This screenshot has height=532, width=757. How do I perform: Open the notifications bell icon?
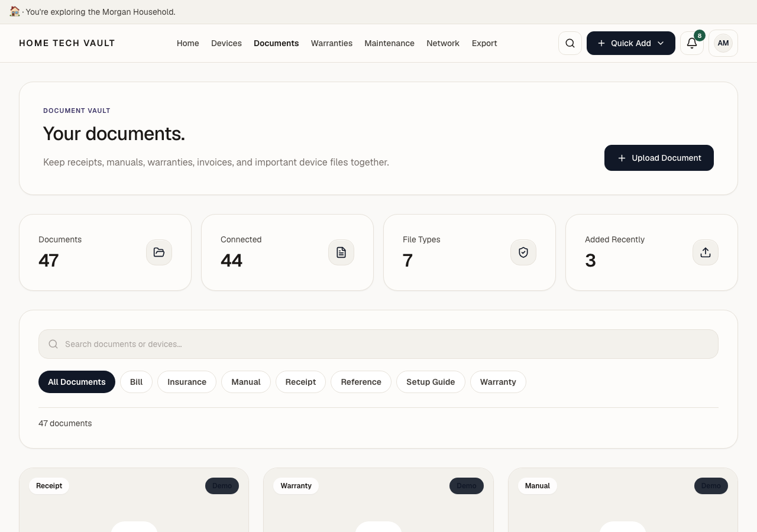pyautogui.click(x=692, y=43)
